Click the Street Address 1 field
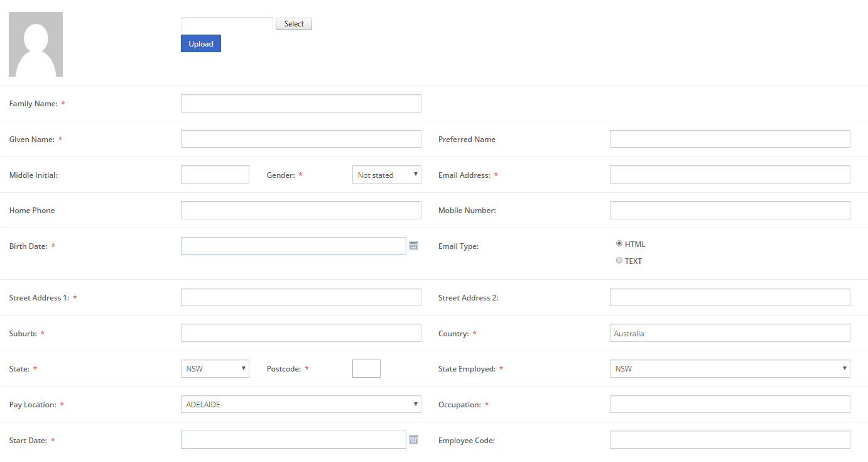 [301, 297]
